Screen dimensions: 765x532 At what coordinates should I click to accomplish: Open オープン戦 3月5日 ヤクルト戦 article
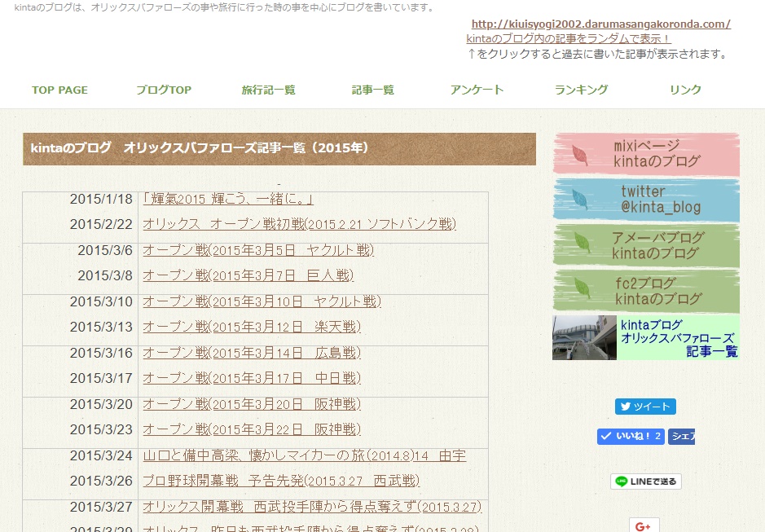[x=258, y=250]
